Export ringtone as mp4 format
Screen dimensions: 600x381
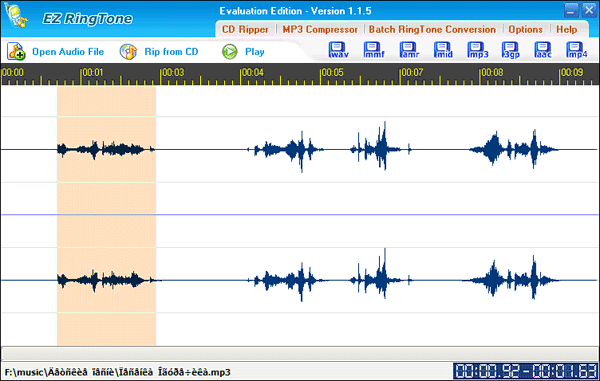point(576,50)
